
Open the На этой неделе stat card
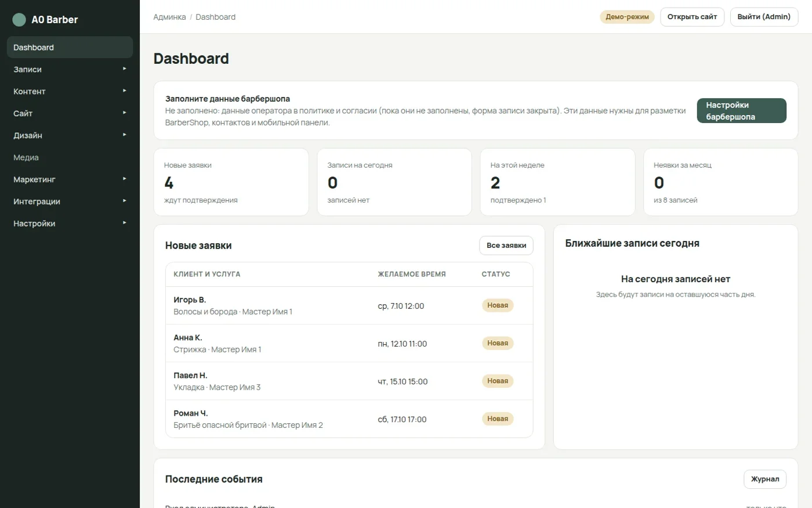[557, 182]
